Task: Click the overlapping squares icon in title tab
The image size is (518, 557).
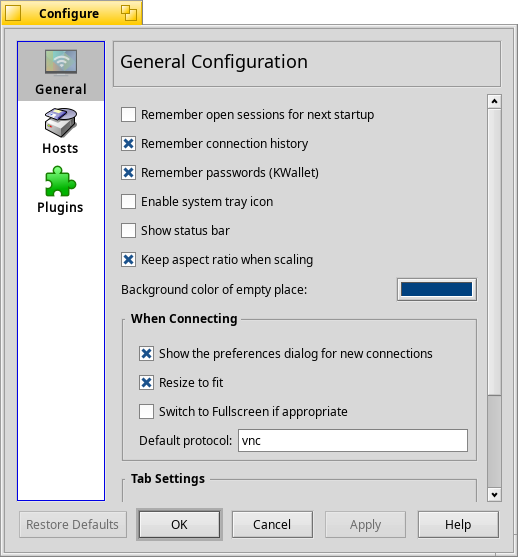Action: tap(129, 13)
